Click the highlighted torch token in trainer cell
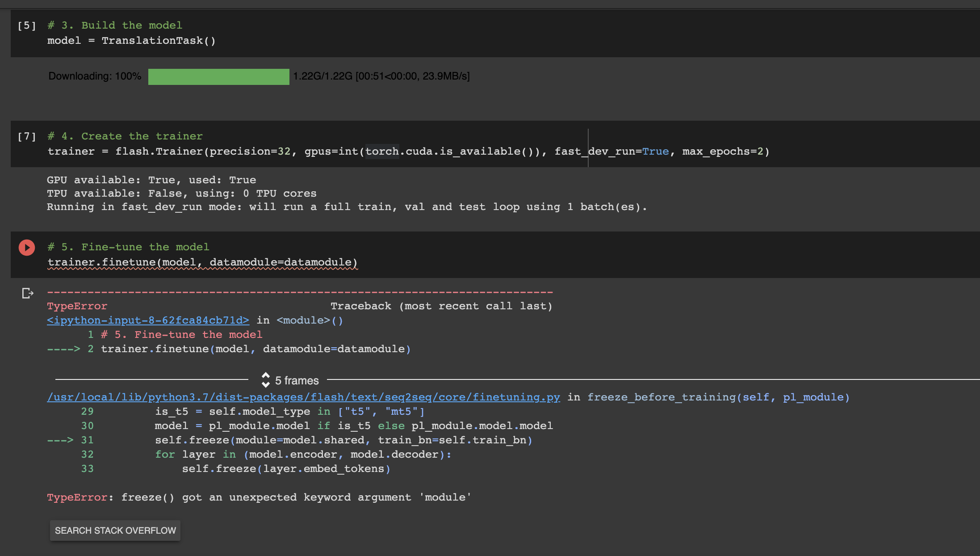This screenshot has width=980, height=556. tap(381, 151)
